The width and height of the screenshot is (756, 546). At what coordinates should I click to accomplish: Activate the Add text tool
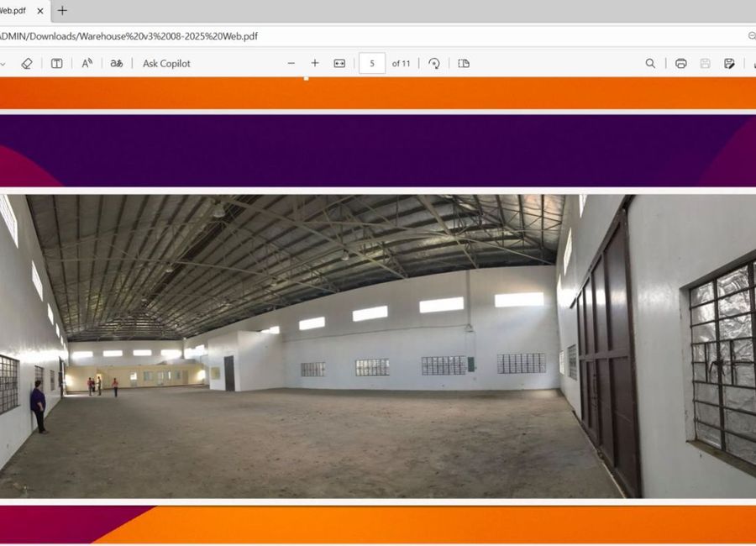57,64
